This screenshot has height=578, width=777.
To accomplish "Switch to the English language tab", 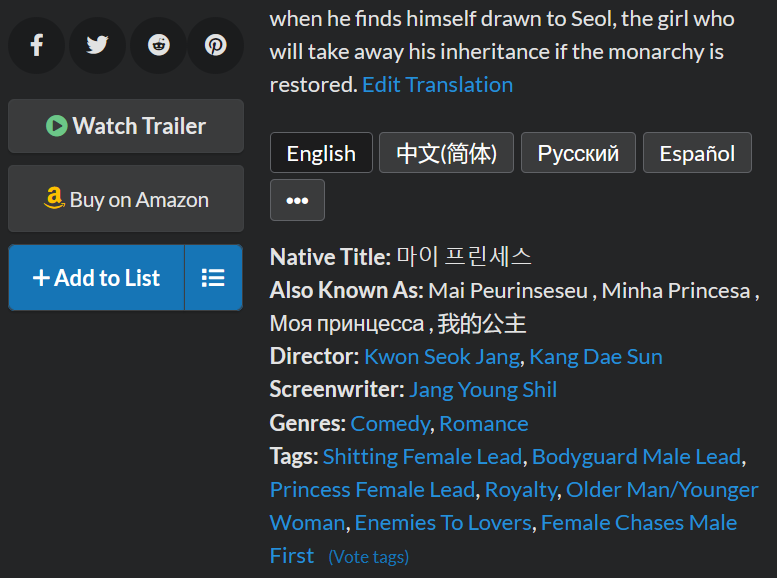I will tap(321, 153).
